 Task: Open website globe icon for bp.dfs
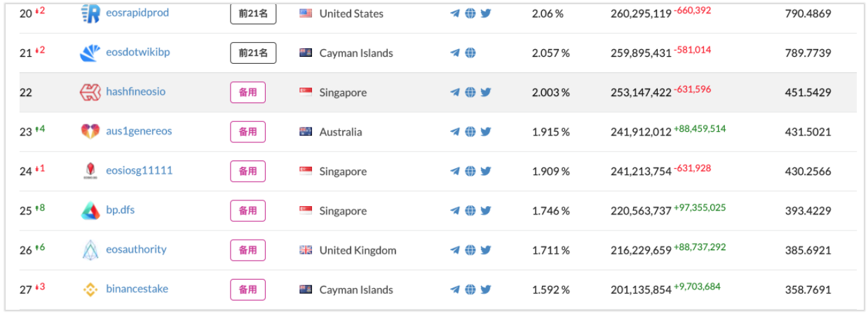coord(470,210)
